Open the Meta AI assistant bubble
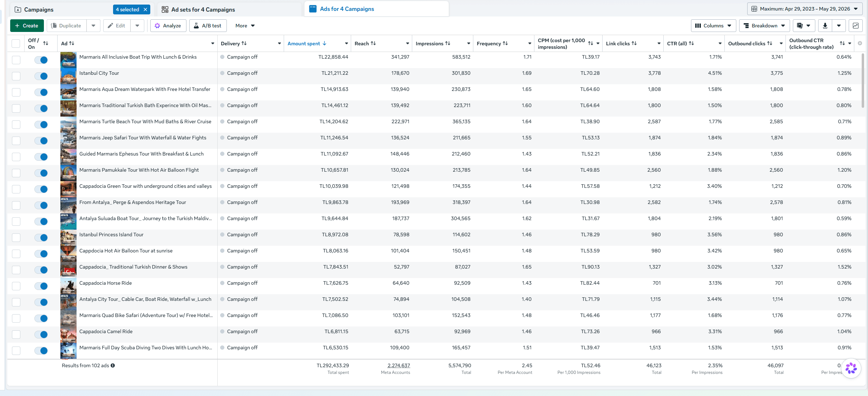Screen dimensions: 868x396 point(851,368)
